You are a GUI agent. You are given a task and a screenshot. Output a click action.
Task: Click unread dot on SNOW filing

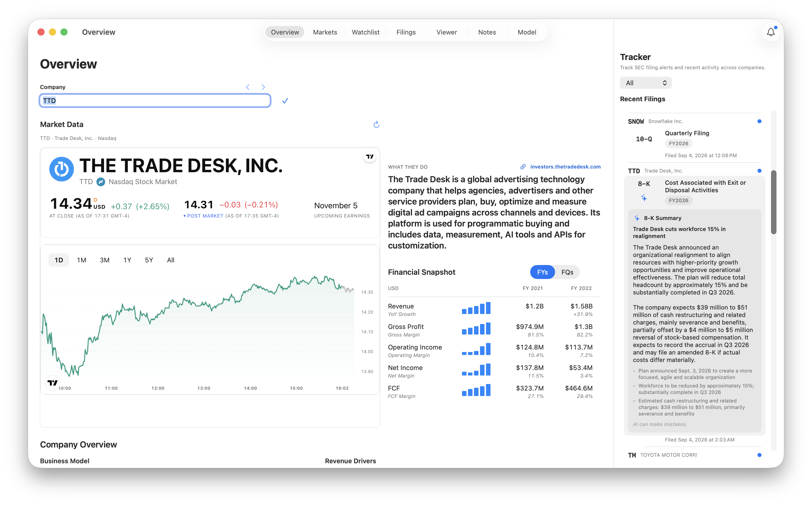(x=759, y=121)
